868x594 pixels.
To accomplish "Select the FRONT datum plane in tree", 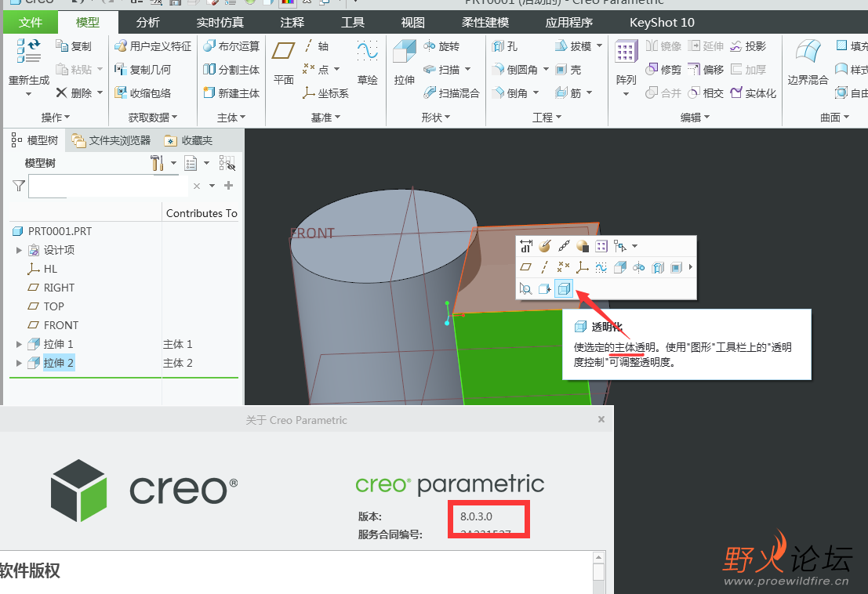I will tap(53, 325).
